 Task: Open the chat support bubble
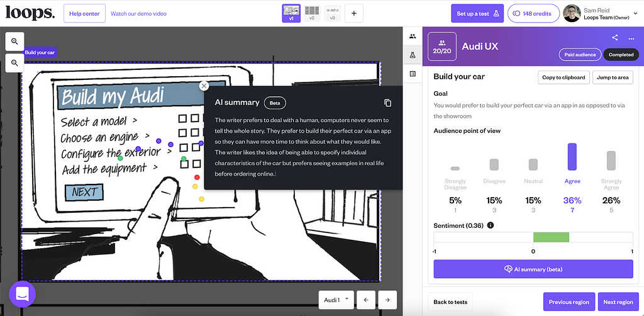(22, 294)
